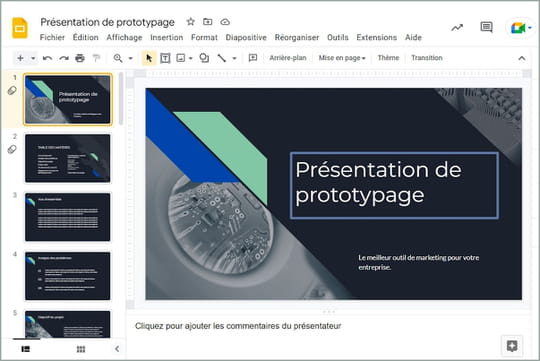Click the undo arrow icon

(x=47, y=58)
